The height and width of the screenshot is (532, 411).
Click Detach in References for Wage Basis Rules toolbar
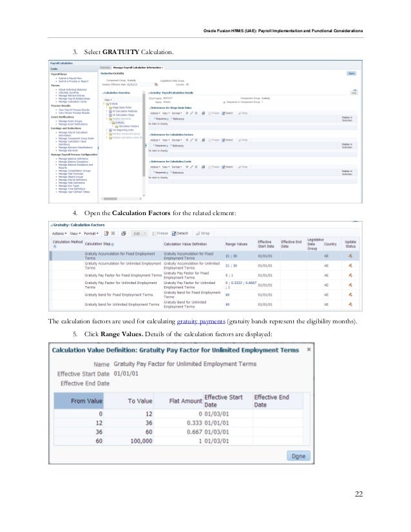(x=227, y=113)
